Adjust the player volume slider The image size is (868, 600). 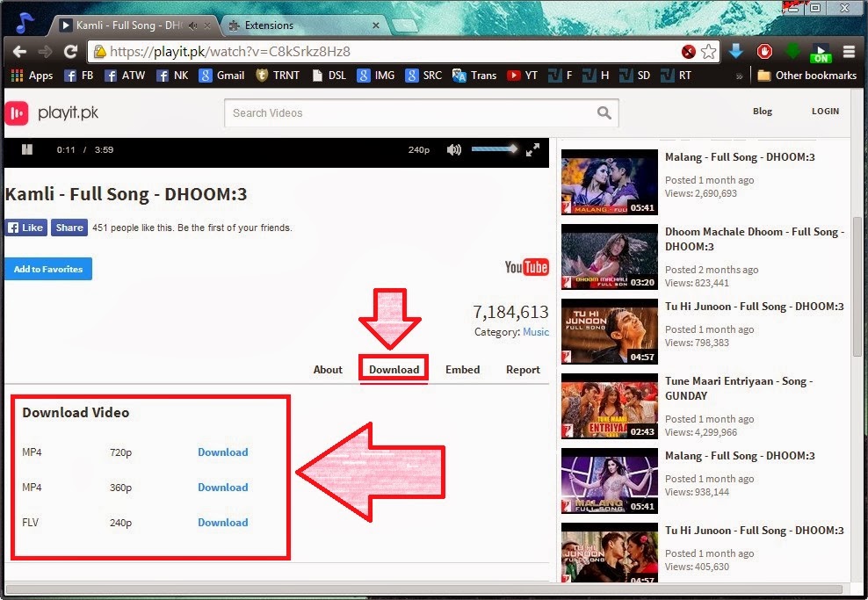coord(495,148)
